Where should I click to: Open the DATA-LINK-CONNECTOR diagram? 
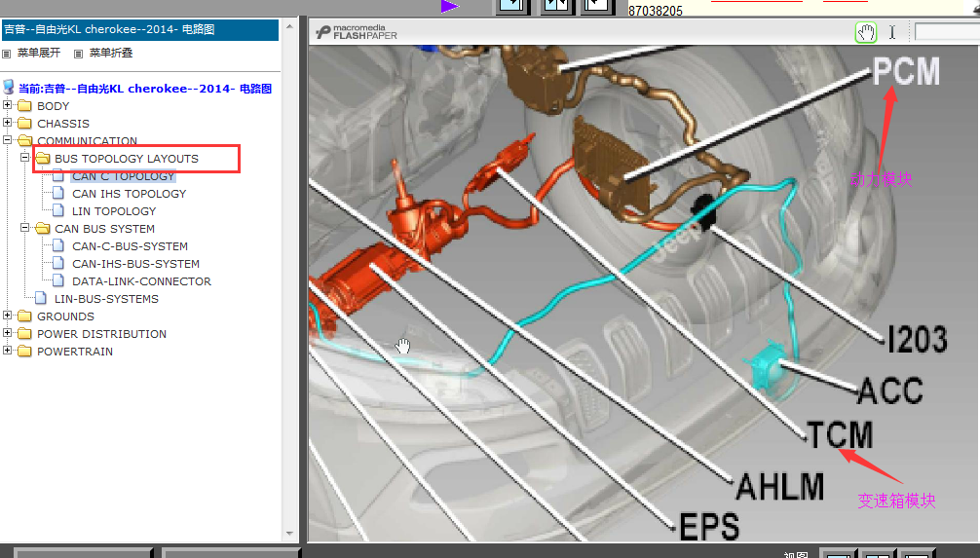pyautogui.click(x=142, y=281)
